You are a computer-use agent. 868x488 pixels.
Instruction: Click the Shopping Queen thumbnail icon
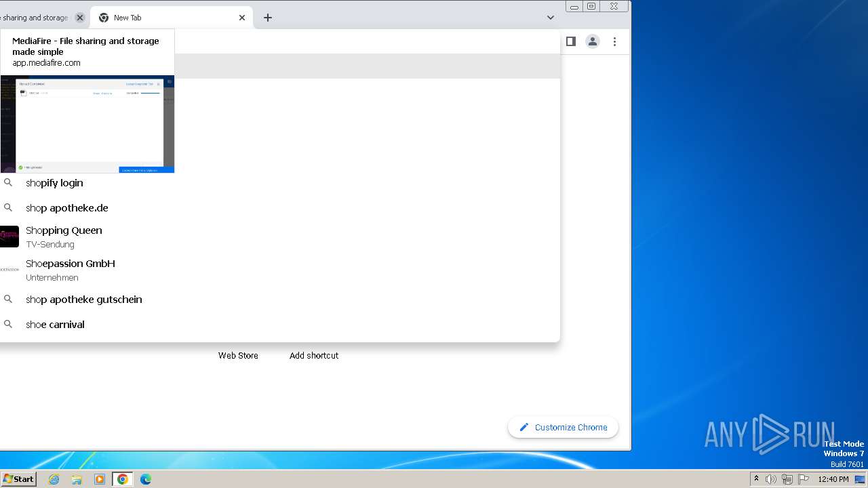tap(9, 237)
